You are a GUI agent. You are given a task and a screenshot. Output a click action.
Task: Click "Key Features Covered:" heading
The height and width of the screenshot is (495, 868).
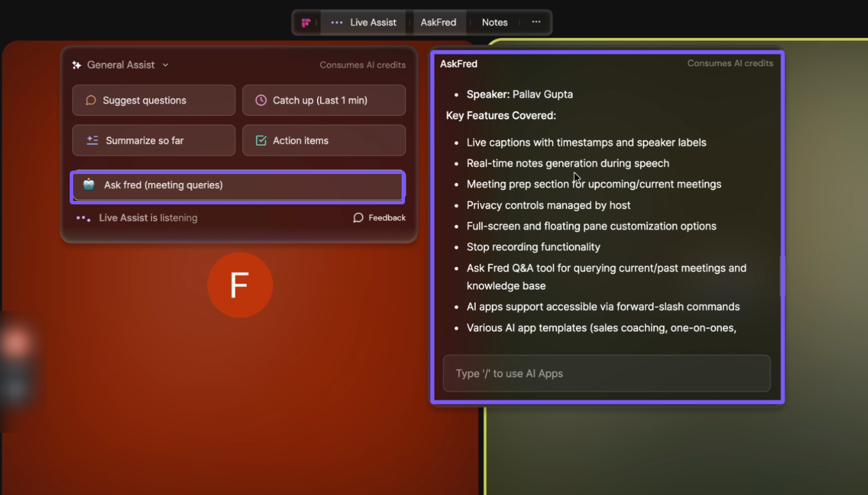tap(501, 115)
